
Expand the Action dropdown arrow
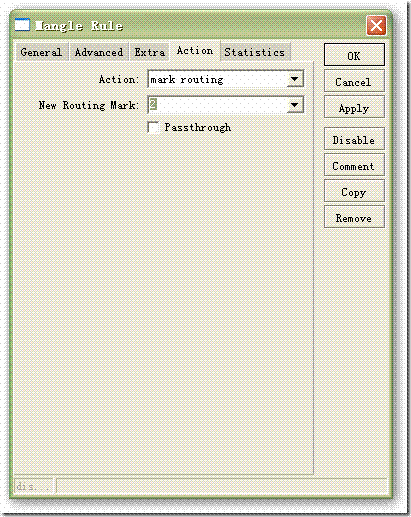click(295, 79)
